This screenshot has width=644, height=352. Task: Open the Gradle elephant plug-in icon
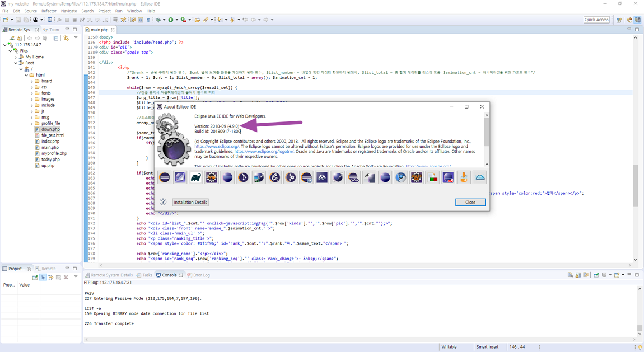[196, 177]
